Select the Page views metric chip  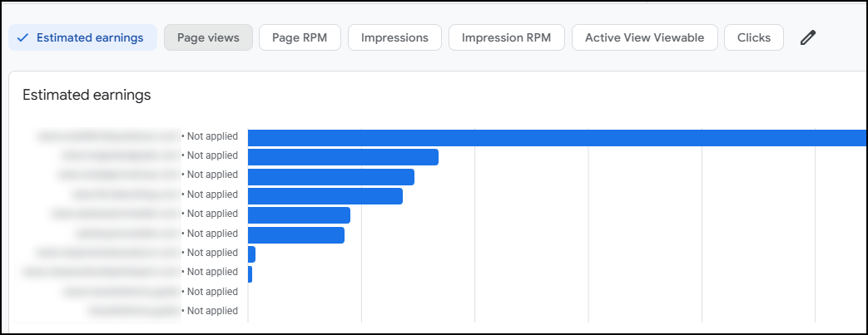tap(208, 37)
